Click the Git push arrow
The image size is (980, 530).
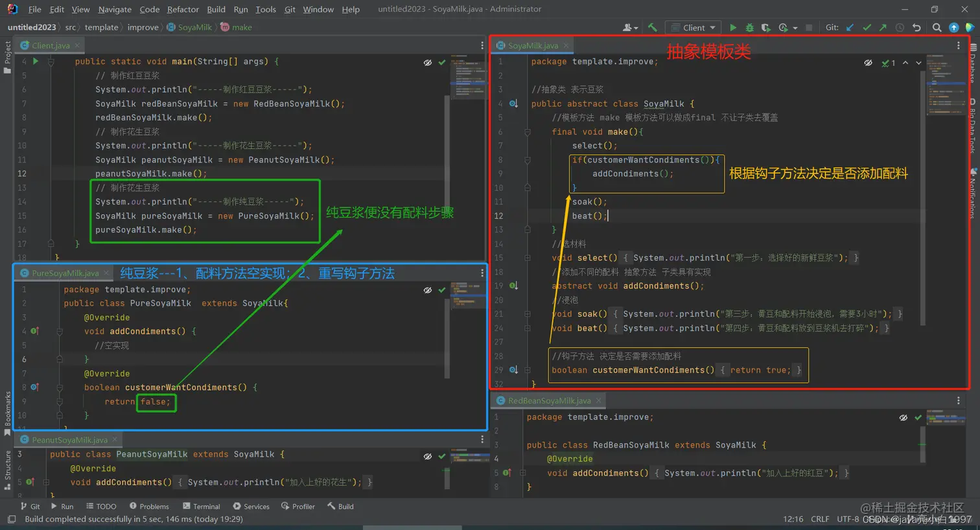coord(883,28)
